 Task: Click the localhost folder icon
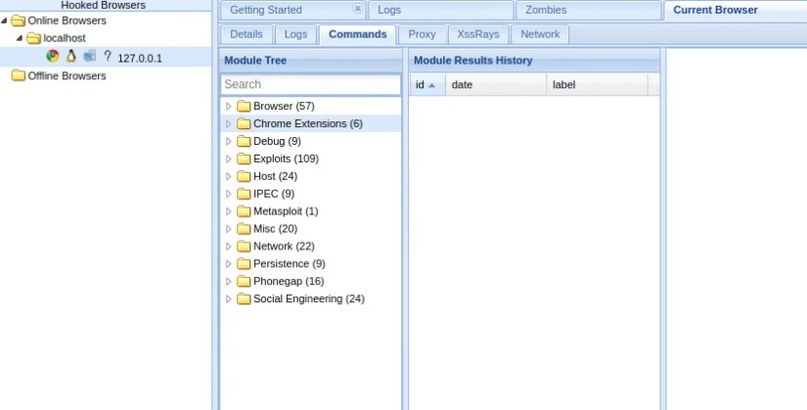click(33, 39)
